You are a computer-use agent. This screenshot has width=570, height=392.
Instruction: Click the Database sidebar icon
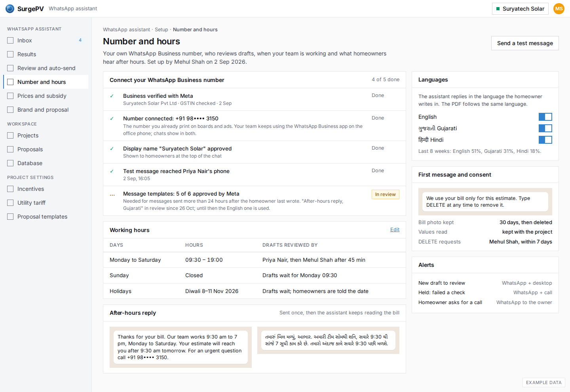click(10, 163)
